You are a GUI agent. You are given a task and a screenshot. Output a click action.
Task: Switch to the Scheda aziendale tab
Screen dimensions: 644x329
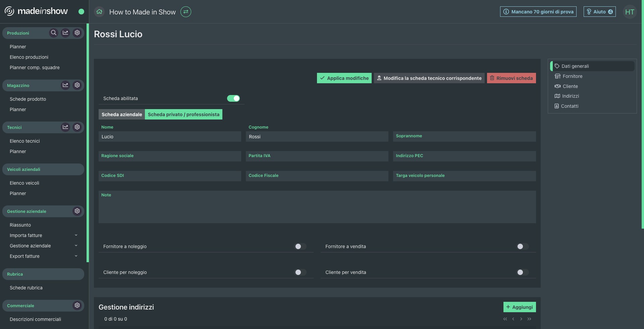coord(122,114)
